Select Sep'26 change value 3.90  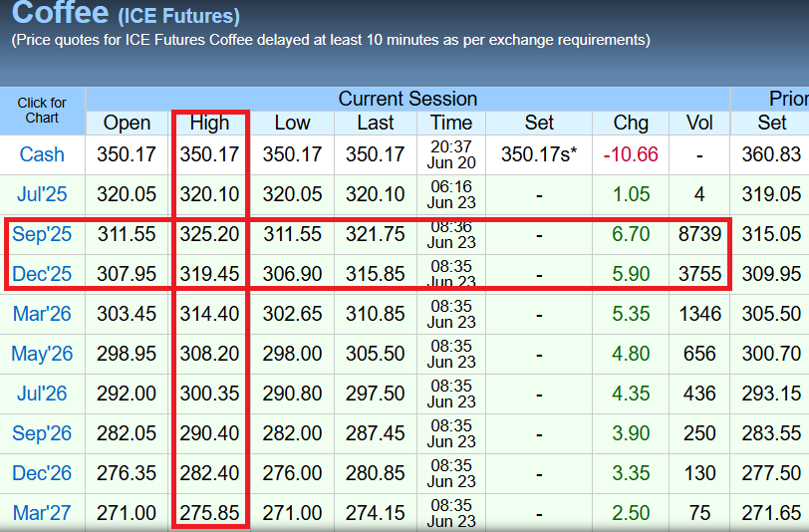click(631, 433)
